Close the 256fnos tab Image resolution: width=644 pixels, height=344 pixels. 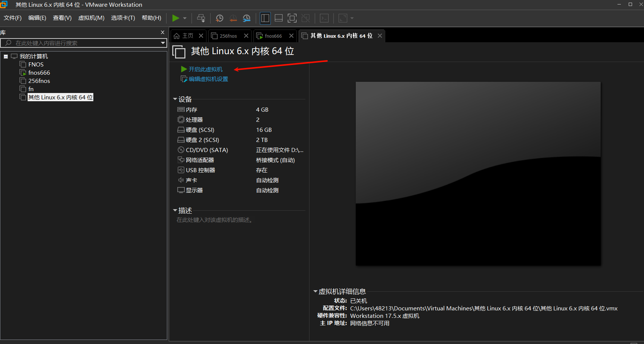point(246,36)
